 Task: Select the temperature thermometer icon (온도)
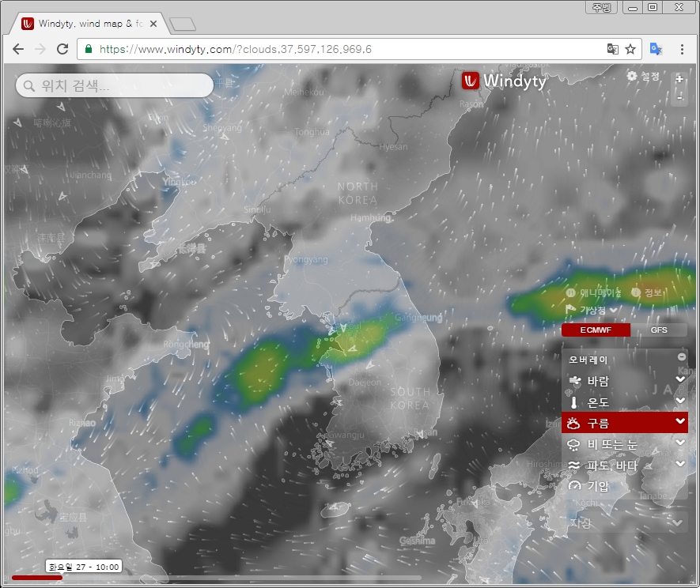pyautogui.click(x=574, y=402)
